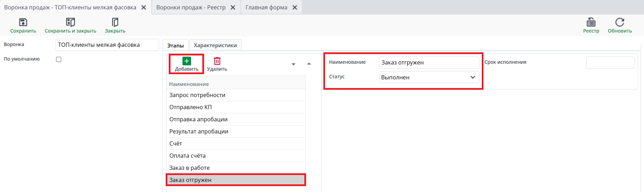The width and height of the screenshot is (644, 192).
Task: Move stage down with down arrow
Action: (293, 64)
